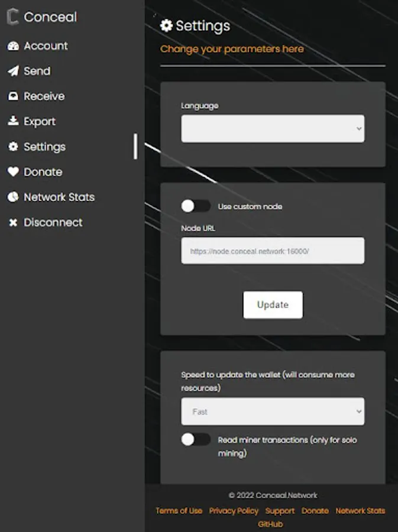Open Network Stats in sidebar
The width and height of the screenshot is (398, 532).
tap(59, 197)
